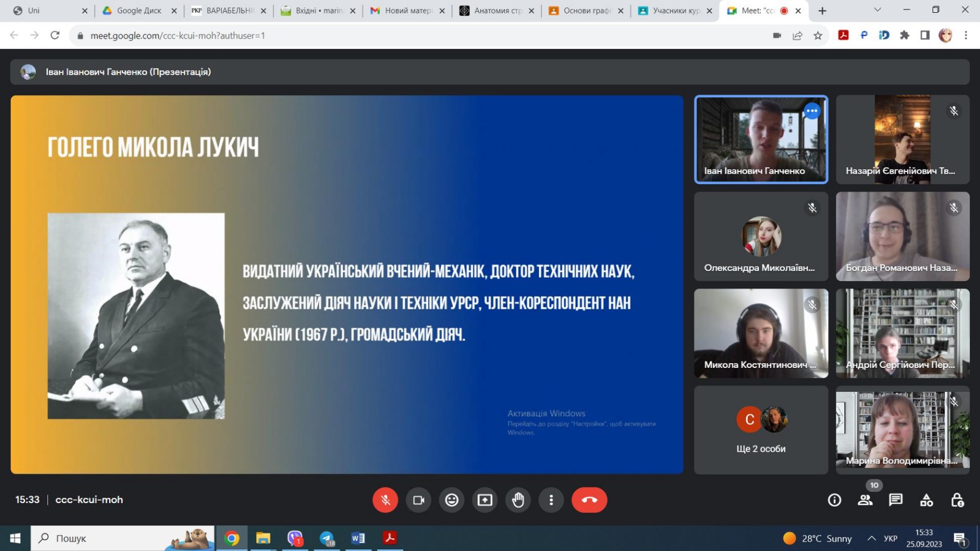The image size is (980, 551).
Task: Switch to the Google Диск tab
Action: [139, 10]
